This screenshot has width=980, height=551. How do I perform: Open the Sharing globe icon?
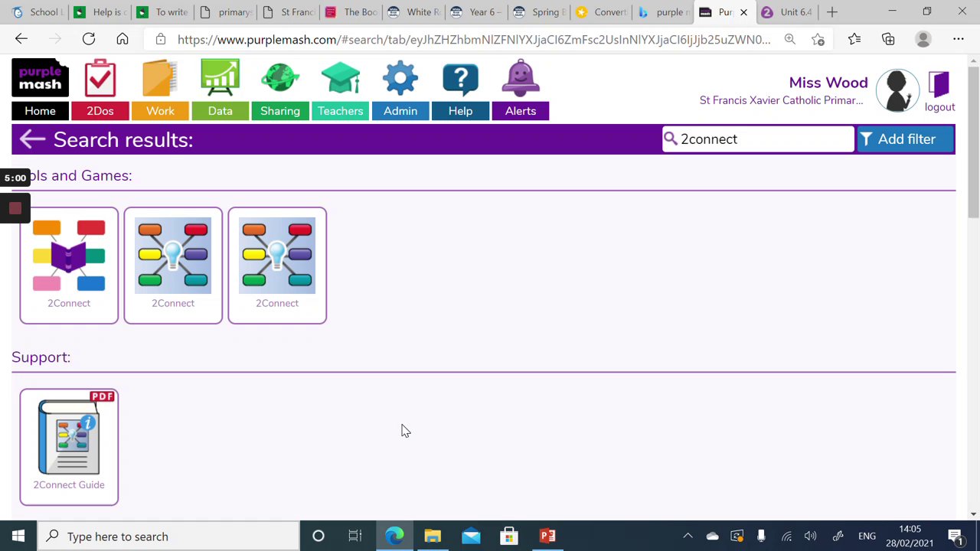[x=280, y=79]
